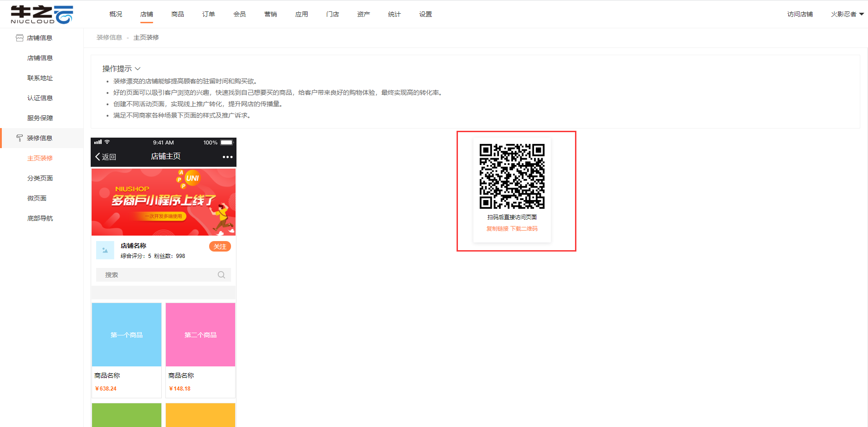Select 主页装修 in sidebar
The image size is (868, 427).
(x=40, y=158)
